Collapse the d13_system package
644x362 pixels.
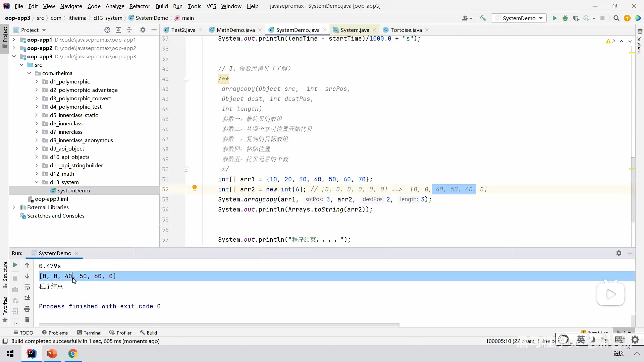[37, 182]
